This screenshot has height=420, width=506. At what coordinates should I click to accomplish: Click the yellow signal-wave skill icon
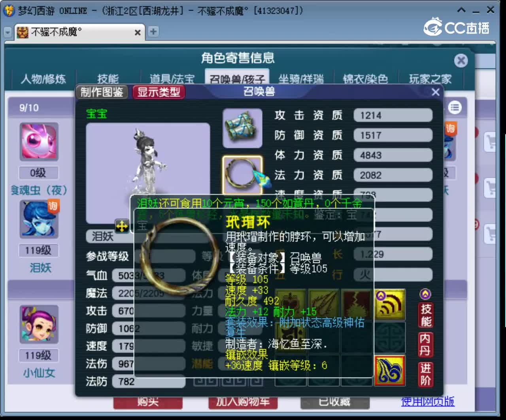click(389, 305)
